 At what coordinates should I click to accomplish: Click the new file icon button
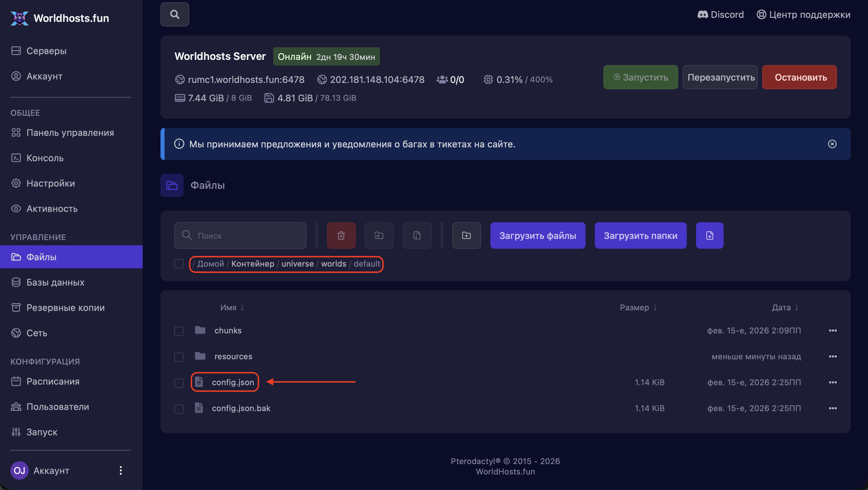coord(709,235)
